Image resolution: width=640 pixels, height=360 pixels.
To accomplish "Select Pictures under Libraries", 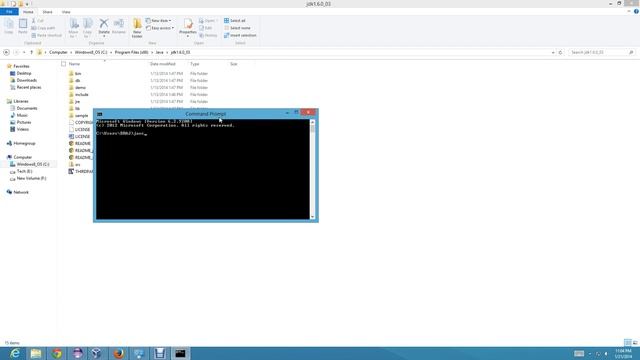I will 24,122.
